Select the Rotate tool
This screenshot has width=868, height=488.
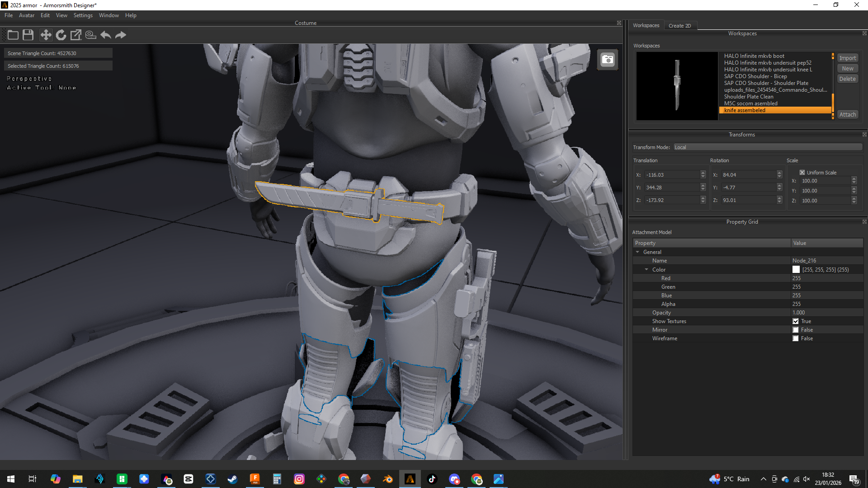coord(61,35)
